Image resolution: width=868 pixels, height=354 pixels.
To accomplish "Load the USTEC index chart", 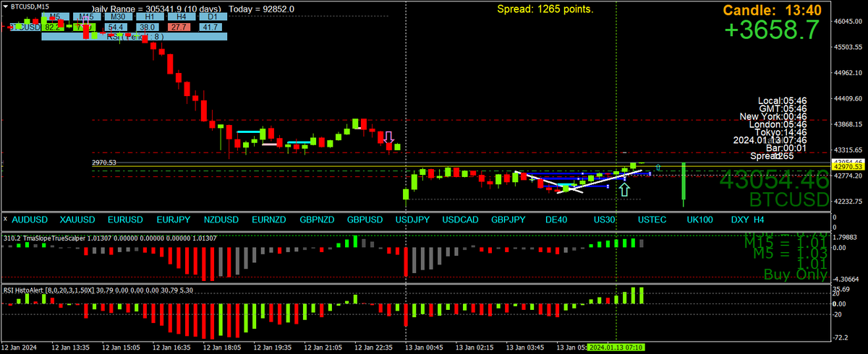I will pyautogui.click(x=652, y=218).
